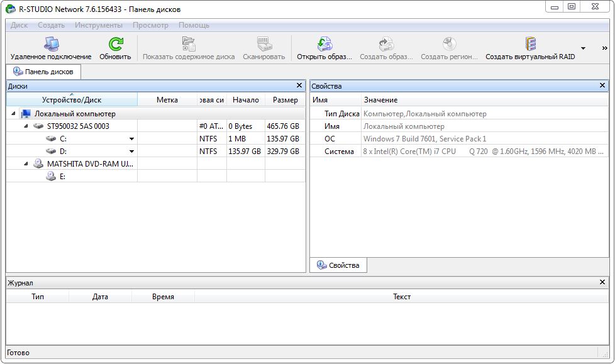
Task: Maximize the R-STUDIO window
Action: pos(572,7)
